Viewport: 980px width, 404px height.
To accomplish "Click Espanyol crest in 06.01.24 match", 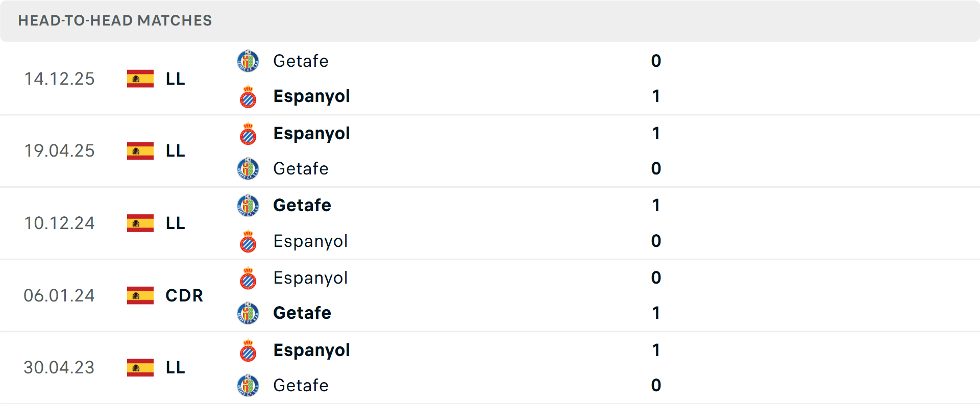I will (248, 279).
